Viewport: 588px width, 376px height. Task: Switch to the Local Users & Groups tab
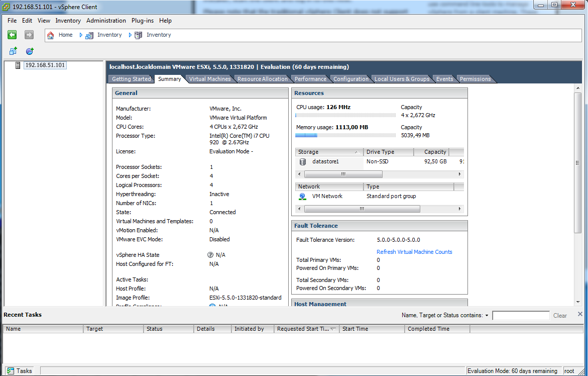pyautogui.click(x=402, y=79)
